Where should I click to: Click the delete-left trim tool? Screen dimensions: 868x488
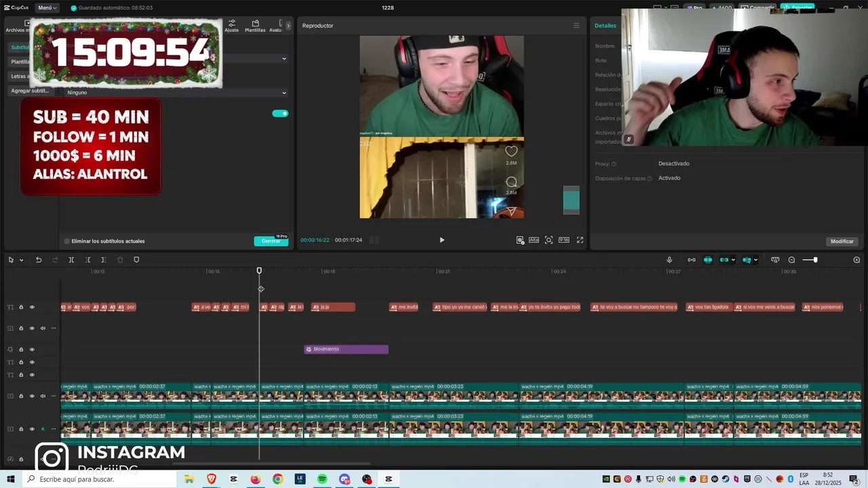coord(87,260)
